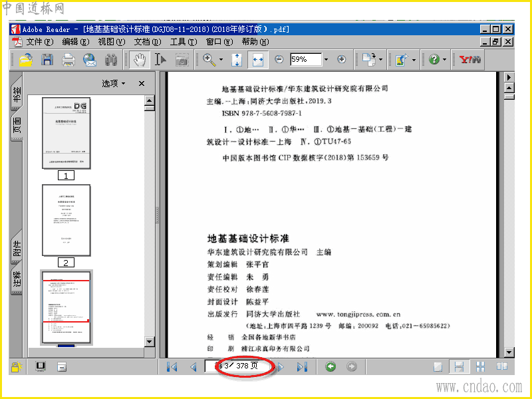Click the green Help question mark icon

click(x=434, y=60)
